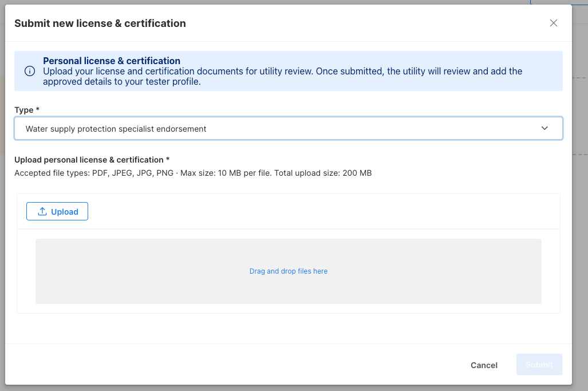Click the info circle icon in banner
The width and height of the screenshot is (588, 391).
click(x=30, y=71)
